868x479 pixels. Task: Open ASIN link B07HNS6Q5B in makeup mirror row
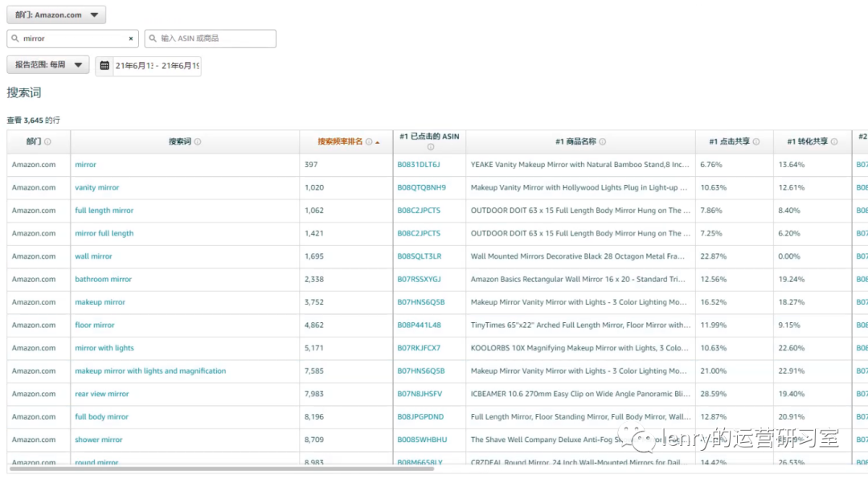420,302
